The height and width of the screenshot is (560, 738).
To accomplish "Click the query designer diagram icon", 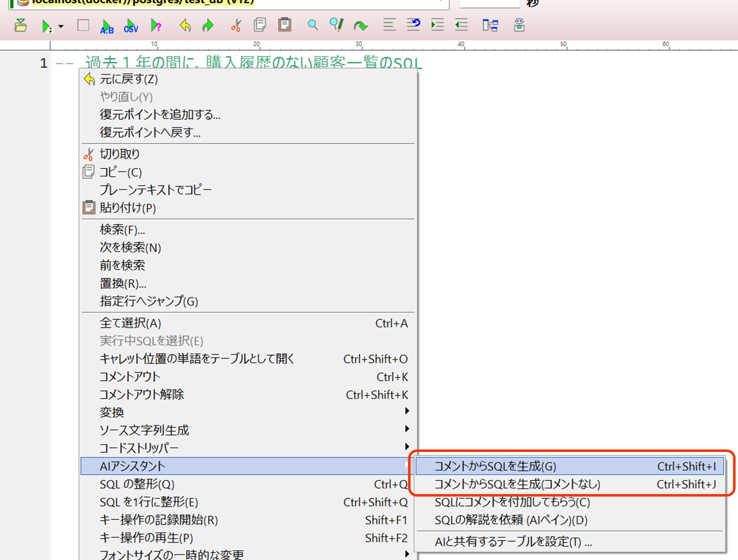I will pyautogui.click(x=490, y=25).
